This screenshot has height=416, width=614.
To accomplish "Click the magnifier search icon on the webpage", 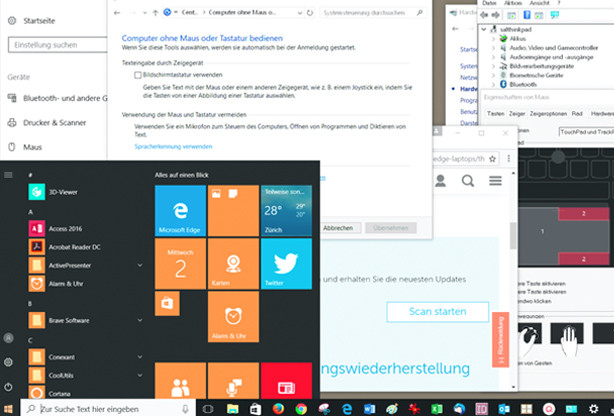I will click(x=468, y=181).
